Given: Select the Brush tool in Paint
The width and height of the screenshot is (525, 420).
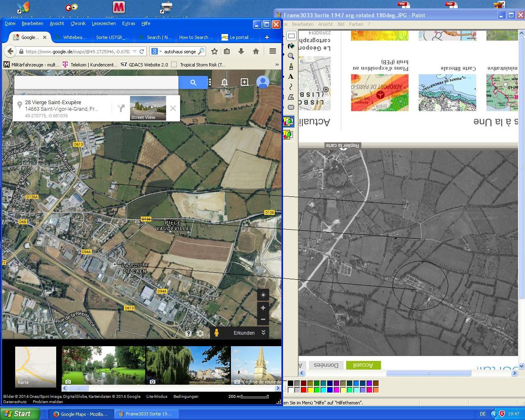Looking at the screenshot, I should point(291,66).
